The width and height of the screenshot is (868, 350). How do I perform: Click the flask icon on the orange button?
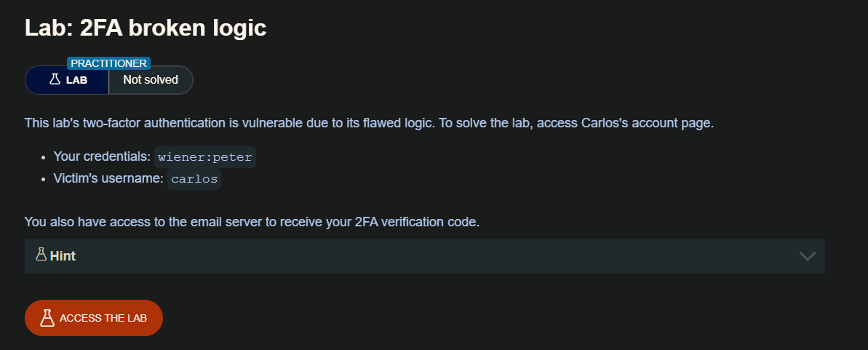pos(47,318)
